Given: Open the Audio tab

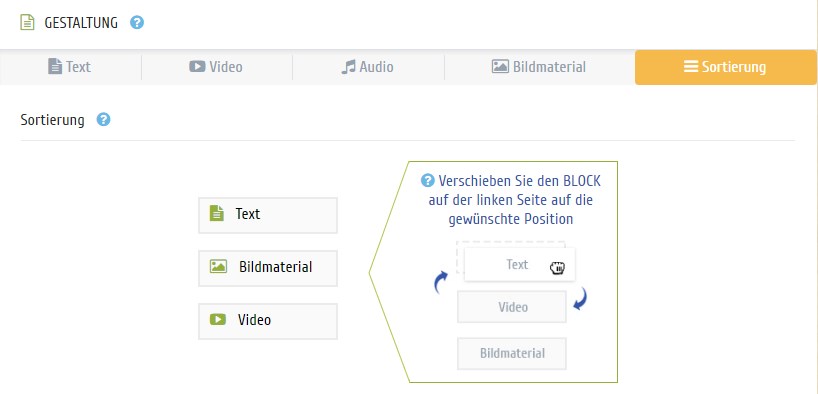Looking at the screenshot, I should coord(368,67).
